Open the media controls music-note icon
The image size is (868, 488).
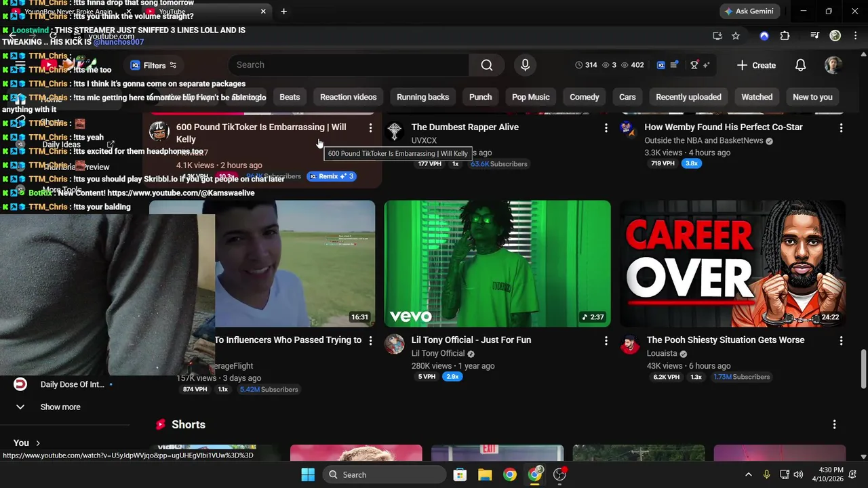point(815,36)
